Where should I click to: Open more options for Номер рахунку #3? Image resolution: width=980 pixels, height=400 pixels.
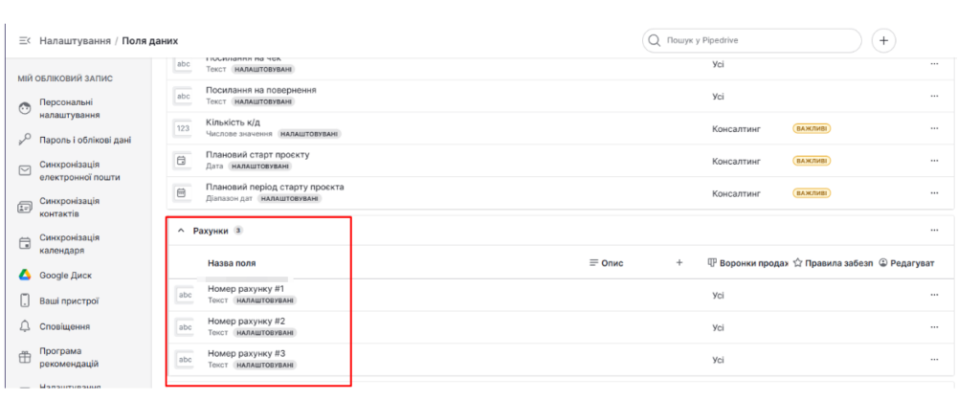click(934, 360)
